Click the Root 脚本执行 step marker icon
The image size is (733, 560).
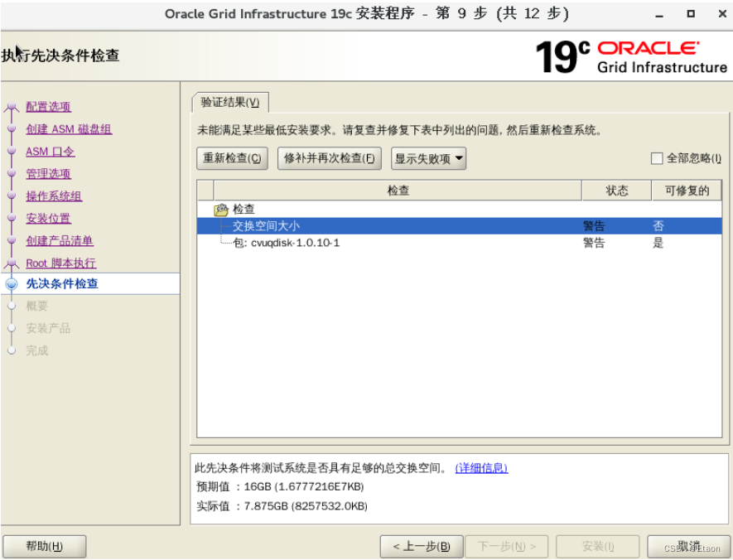12,263
